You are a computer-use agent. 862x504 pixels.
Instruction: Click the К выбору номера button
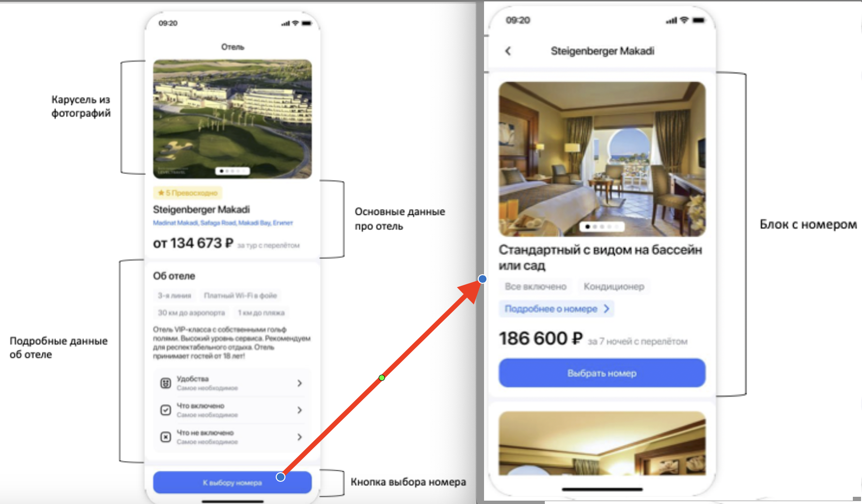pyautogui.click(x=232, y=482)
